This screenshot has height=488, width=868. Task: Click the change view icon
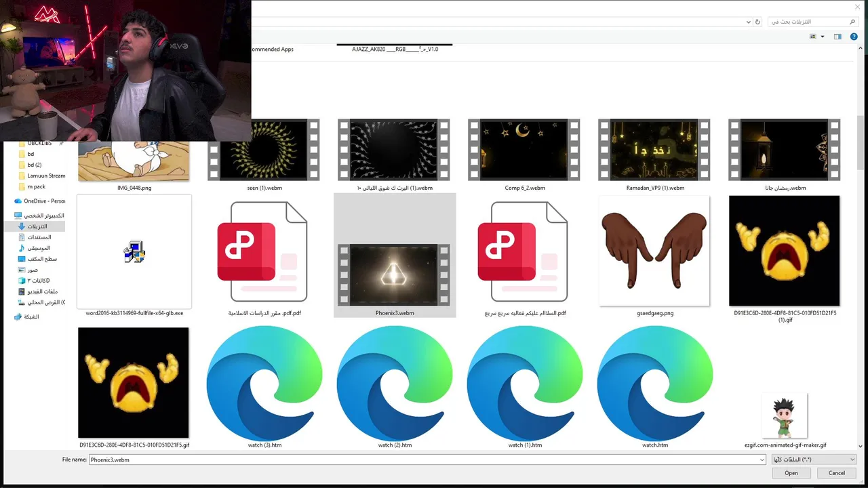[x=812, y=37]
